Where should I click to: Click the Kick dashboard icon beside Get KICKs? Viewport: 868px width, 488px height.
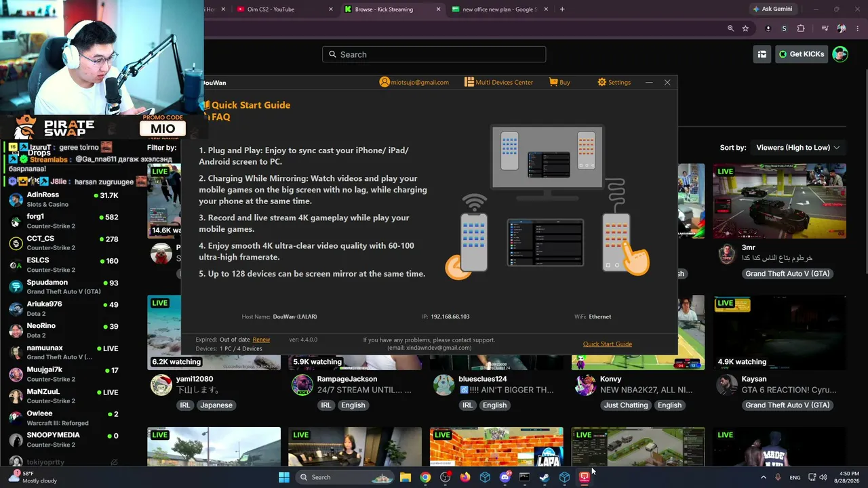pyautogui.click(x=762, y=54)
